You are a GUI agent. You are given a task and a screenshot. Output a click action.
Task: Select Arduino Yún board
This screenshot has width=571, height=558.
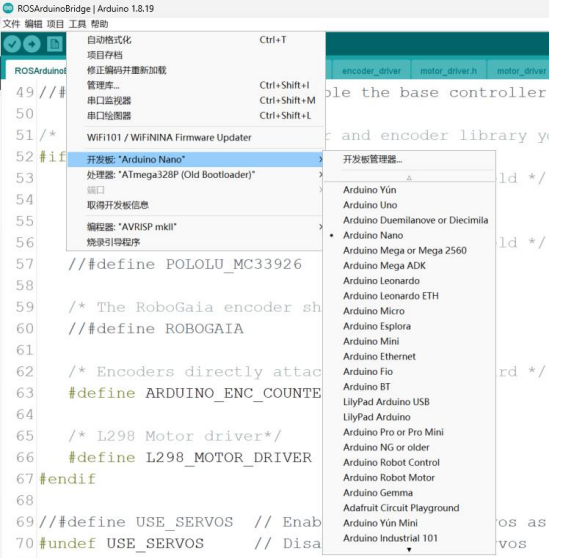click(409, 190)
